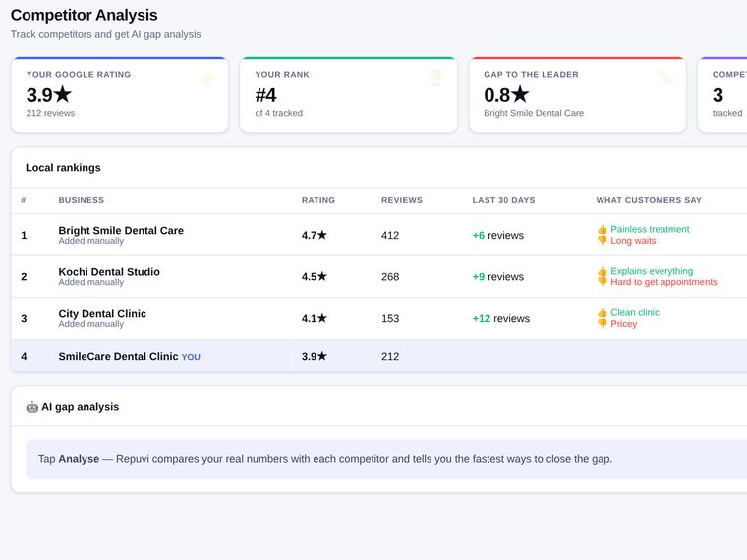
Task: Click the AI gap analysis heading
Action: [80, 407]
